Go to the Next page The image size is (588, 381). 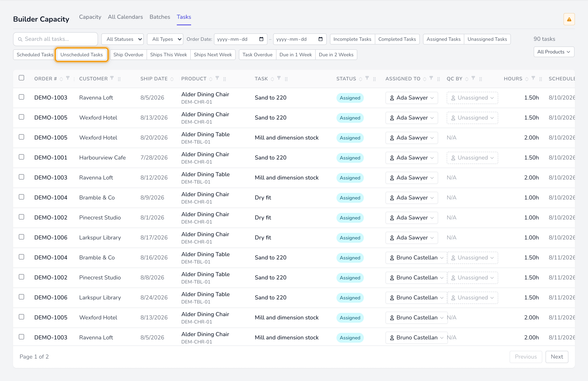coord(557,357)
